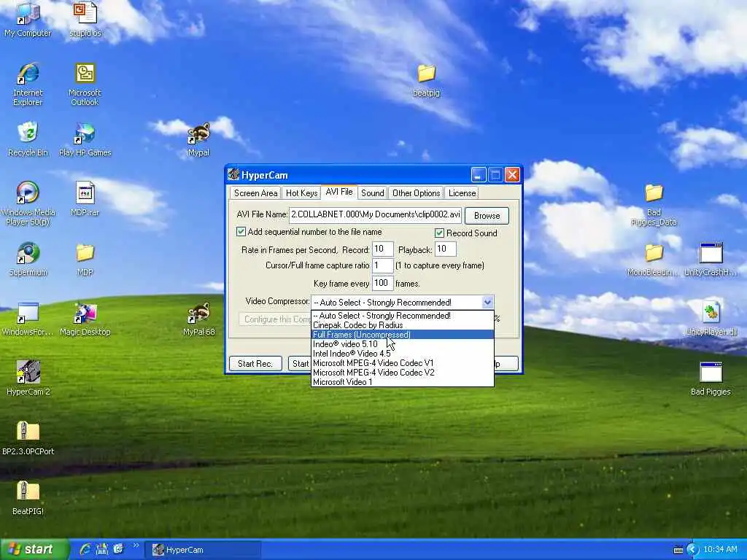Pick Indeo video 5.10 codec
This screenshot has width=747, height=560.
tap(402, 344)
